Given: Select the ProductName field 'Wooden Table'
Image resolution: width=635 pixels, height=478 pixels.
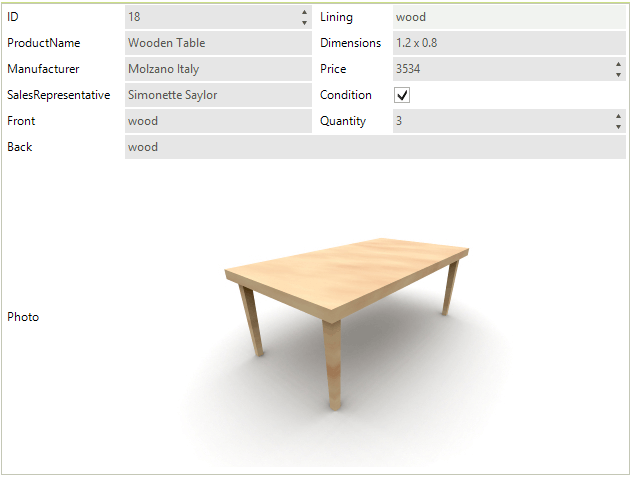Looking at the screenshot, I should 218,43.
